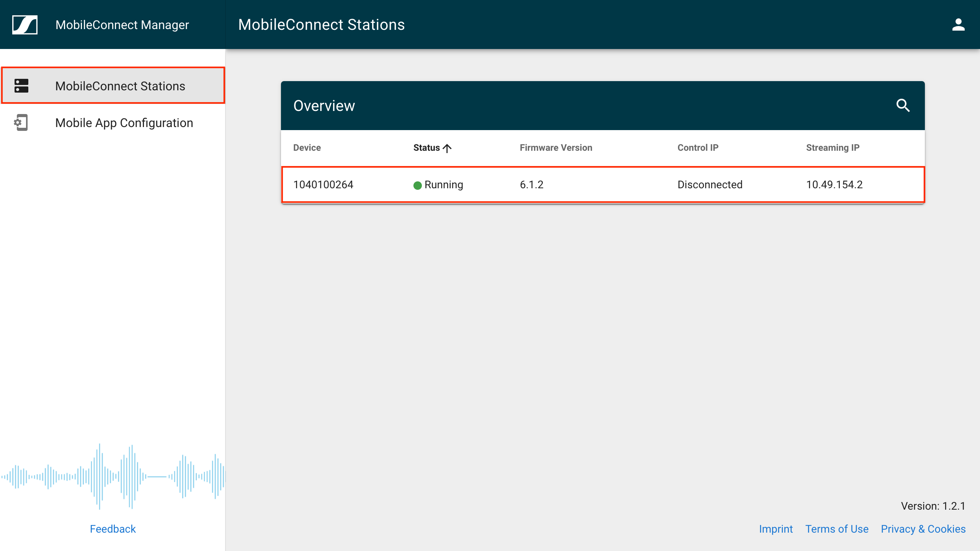This screenshot has width=980, height=551.
Task: Select MobileConnect Stations in the sidebar
Action: pos(113,86)
